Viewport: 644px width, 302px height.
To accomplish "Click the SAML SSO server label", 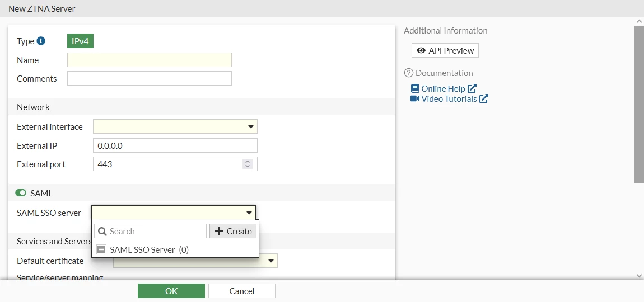I will [x=49, y=213].
